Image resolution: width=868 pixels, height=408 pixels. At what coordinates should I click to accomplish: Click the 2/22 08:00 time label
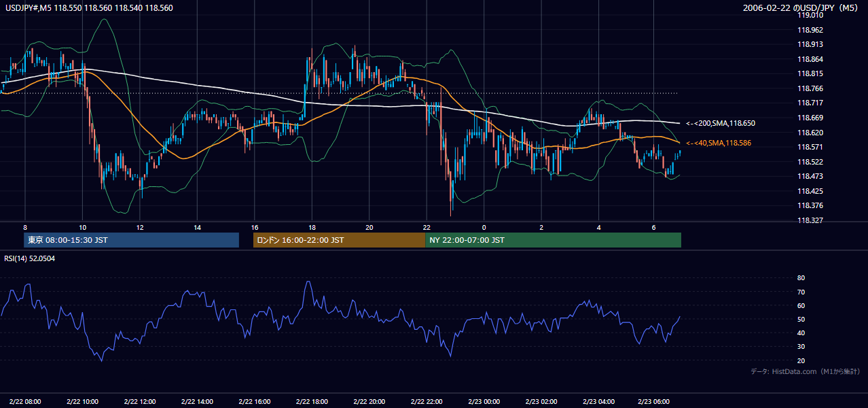(25, 401)
